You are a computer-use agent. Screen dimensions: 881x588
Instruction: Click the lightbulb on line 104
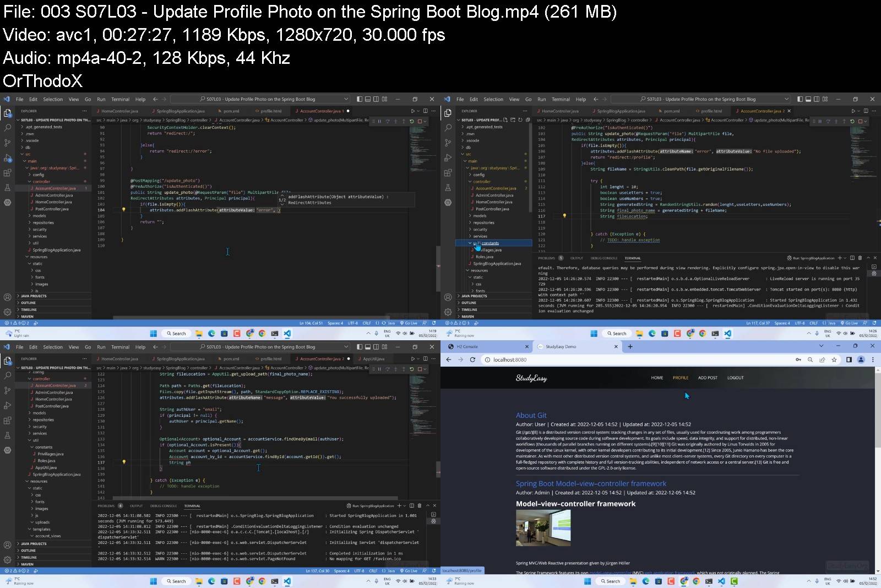tap(123, 209)
